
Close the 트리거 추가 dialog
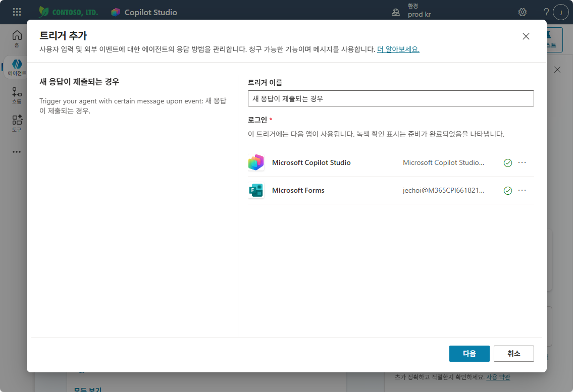[526, 36]
